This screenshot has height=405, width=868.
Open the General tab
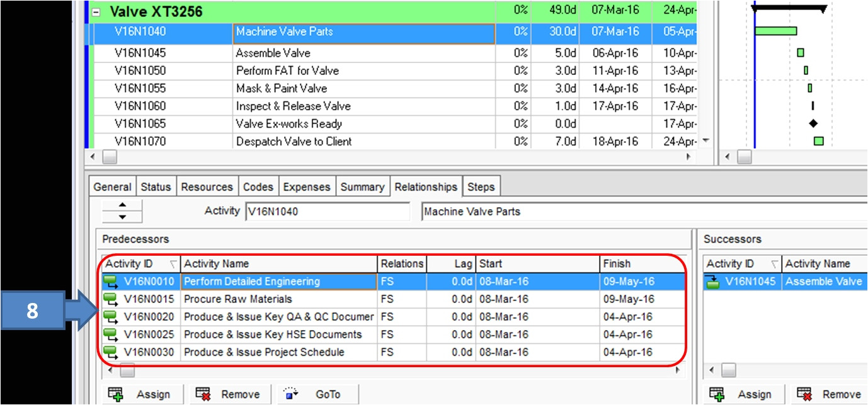tap(112, 186)
